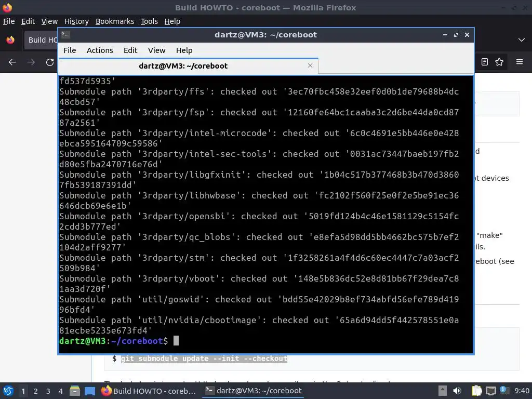Open Firefox History menu
532x399 pixels.
76,21
